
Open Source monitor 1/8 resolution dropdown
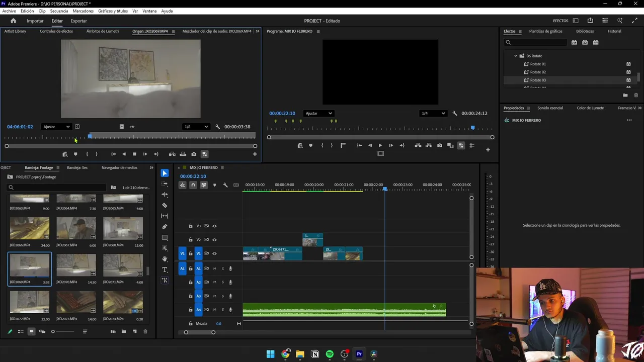pyautogui.click(x=196, y=127)
